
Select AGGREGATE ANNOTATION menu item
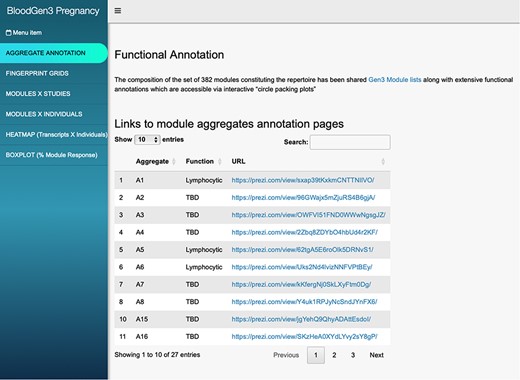54,53
